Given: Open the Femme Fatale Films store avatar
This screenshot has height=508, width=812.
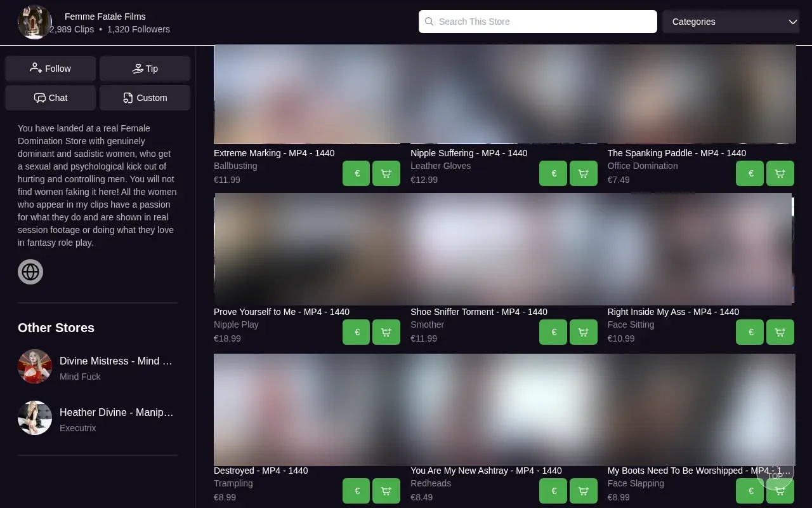Looking at the screenshot, I should coord(34,22).
